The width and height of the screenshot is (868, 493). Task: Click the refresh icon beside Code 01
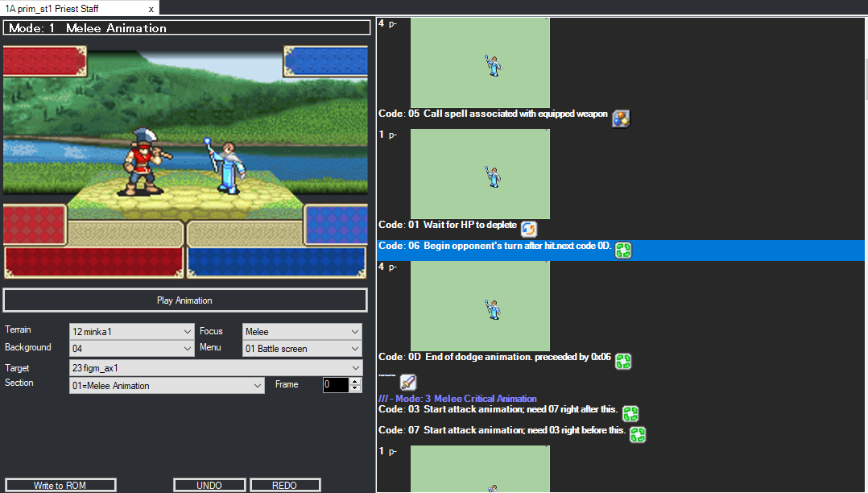pos(529,228)
